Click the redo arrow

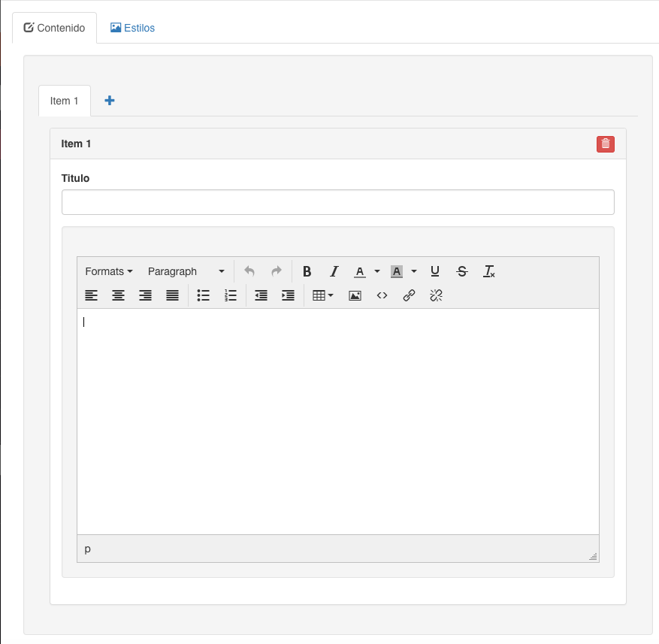click(x=276, y=271)
